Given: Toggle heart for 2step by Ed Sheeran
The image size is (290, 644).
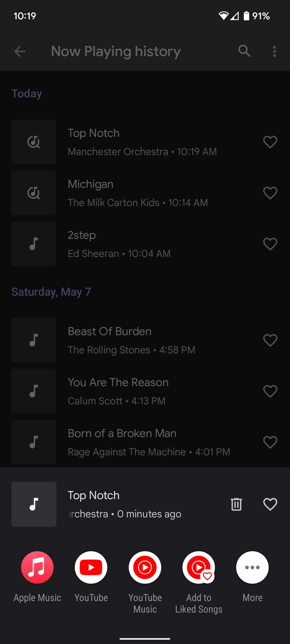Looking at the screenshot, I should [x=270, y=244].
